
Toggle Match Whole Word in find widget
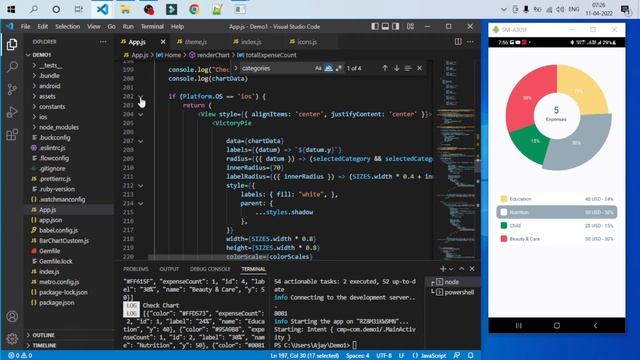pos(328,68)
